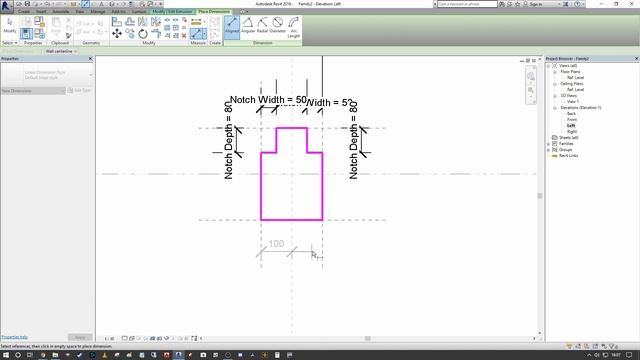Viewport: 640px width, 360px height.
Task: Collapse the Floor Plans tree node
Action: coord(555,72)
